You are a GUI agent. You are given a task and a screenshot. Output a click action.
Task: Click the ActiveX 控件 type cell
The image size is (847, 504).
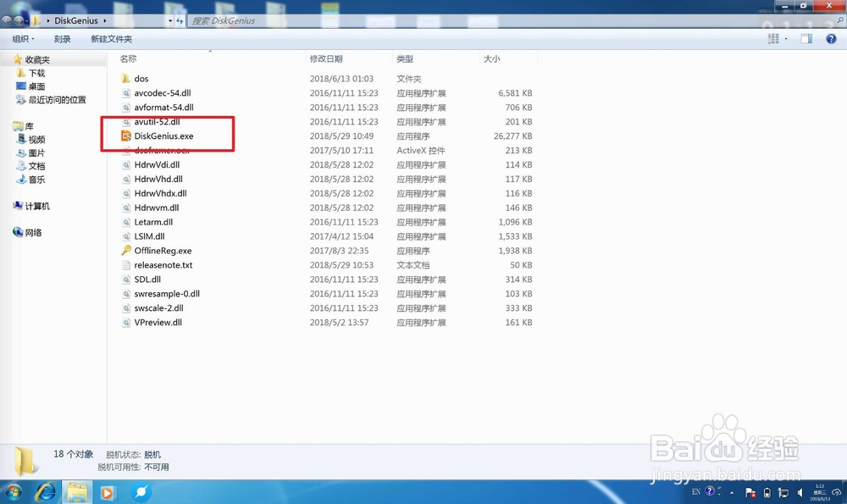(421, 151)
